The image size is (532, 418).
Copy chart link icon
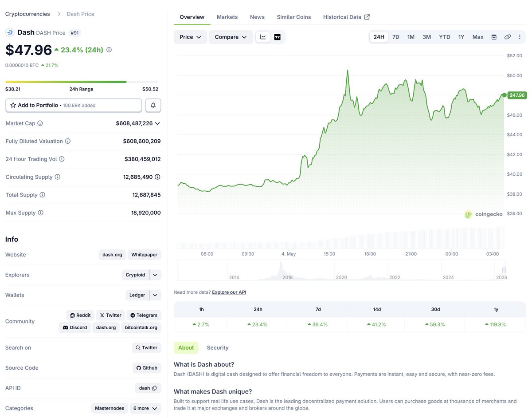508,37
